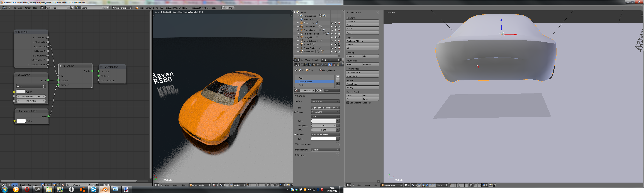Image resolution: width=644 pixels, height=193 pixels.
Task: Open Windows Explorer folder from taskbar
Action: coord(49,189)
